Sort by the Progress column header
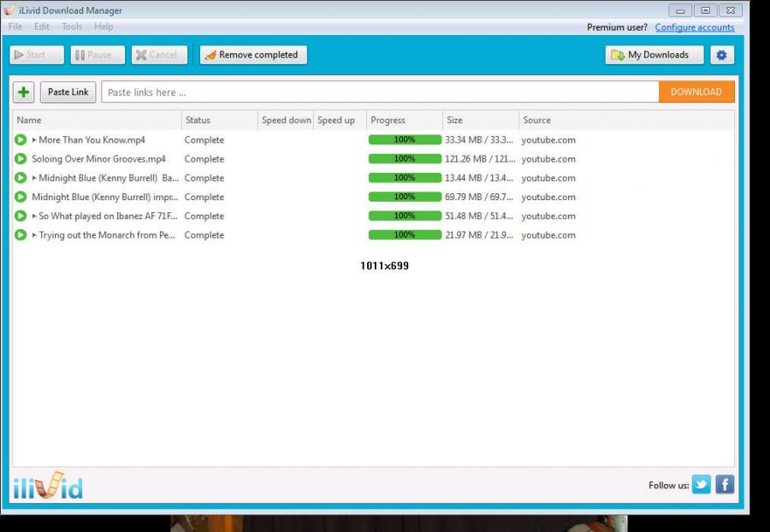Screen dimensions: 770x532 pyautogui.click(x=406, y=121)
